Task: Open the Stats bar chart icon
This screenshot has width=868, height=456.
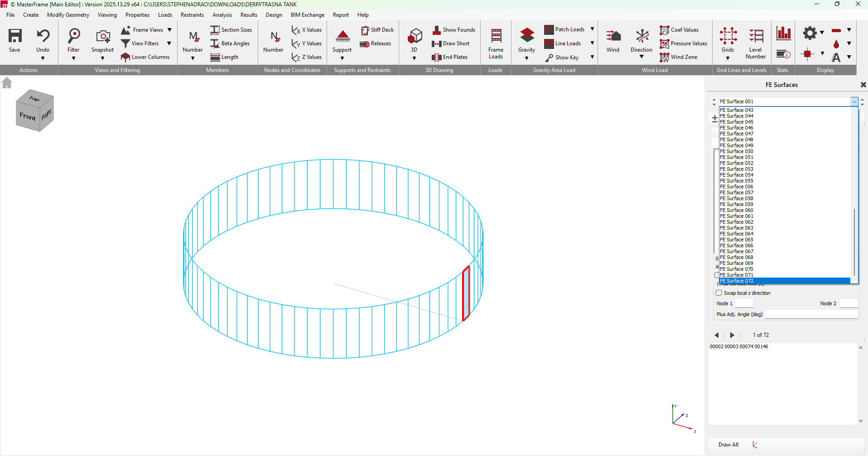Action: pos(783,34)
